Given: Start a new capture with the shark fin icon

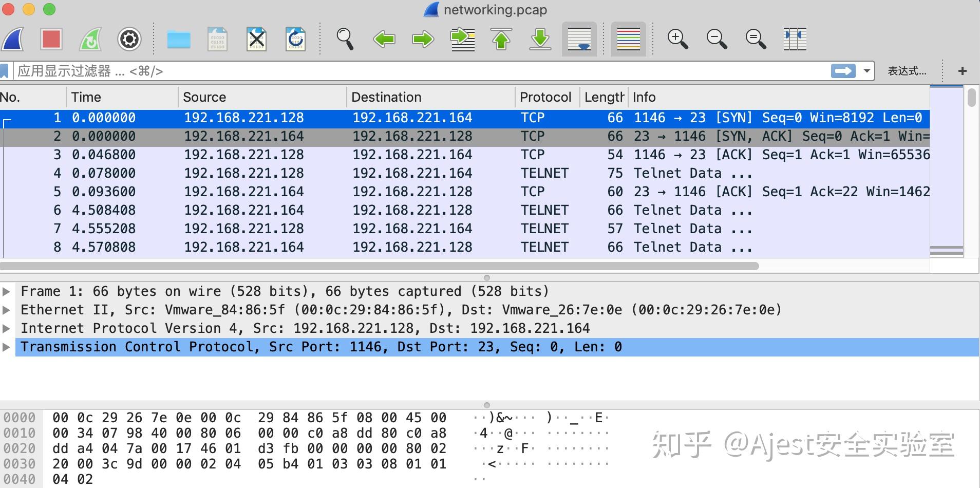Looking at the screenshot, I should coord(12,39).
